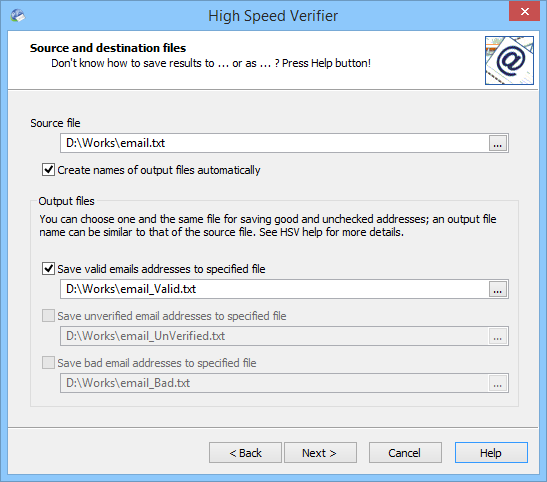Enable Save bad email addresses checkbox
The width and height of the screenshot is (547, 482).
point(48,363)
